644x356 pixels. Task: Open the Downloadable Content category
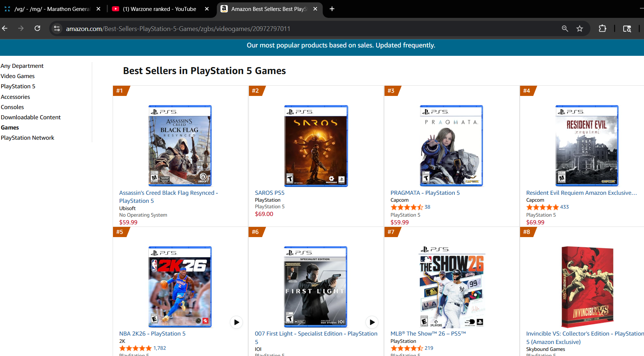(x=31, y=117)
